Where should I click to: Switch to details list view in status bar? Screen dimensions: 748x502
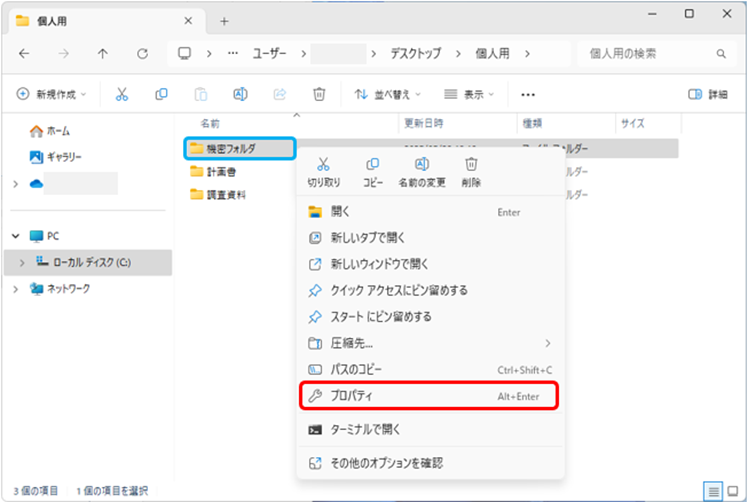coord(713,490)
